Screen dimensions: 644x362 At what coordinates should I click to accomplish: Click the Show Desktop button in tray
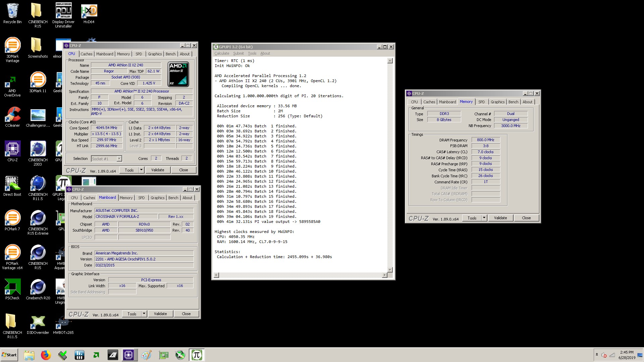pyautogui.click(x=640, y=355)
